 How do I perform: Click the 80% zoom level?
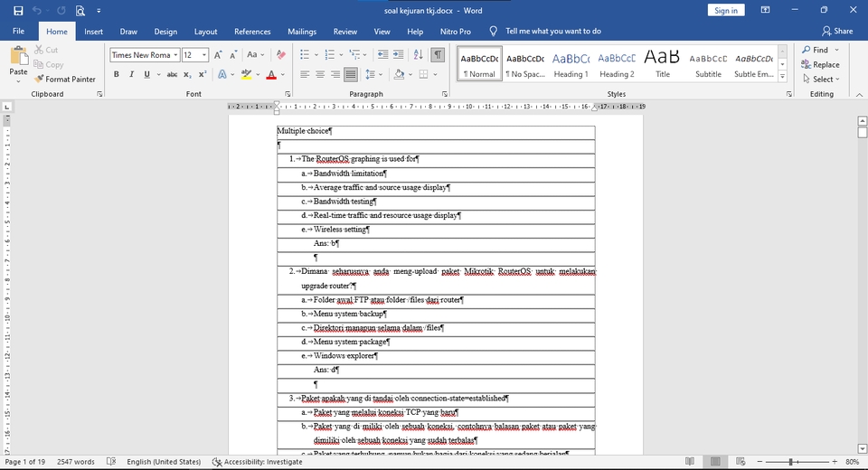tap(852, 462)
